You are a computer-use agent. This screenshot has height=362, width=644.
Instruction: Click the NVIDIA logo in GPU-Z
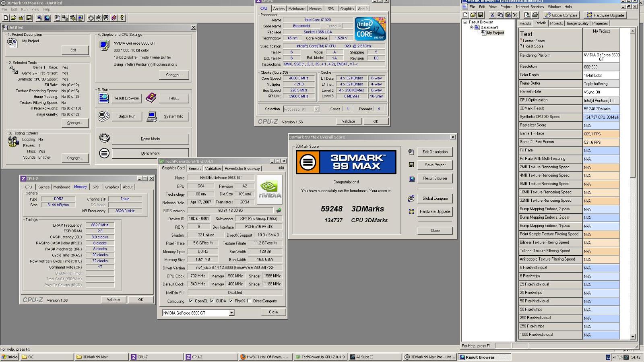[269, 189]
